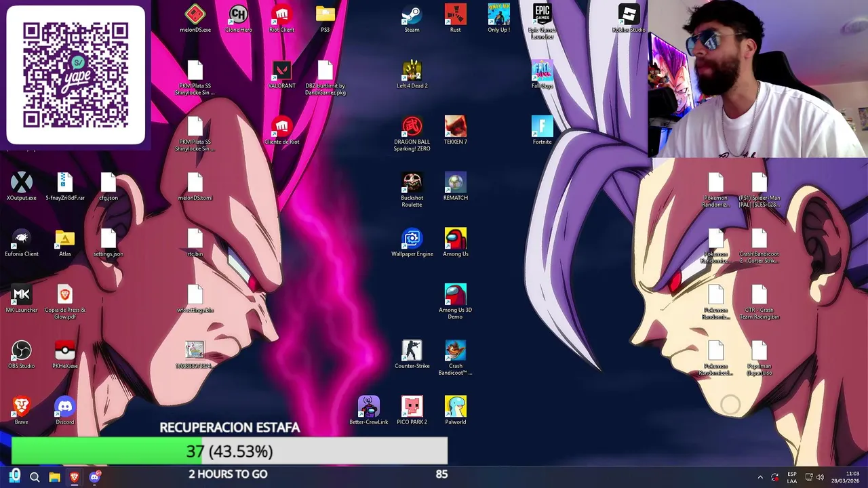
Task: Select the (PS1) Spider-Man [PAL] file
Action: [x=759, y=190]
